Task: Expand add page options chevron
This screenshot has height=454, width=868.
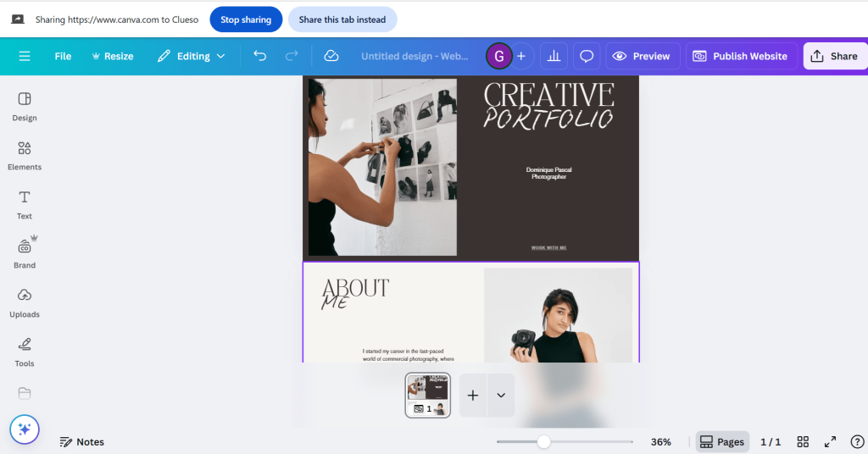Action: tap(501, 396)
